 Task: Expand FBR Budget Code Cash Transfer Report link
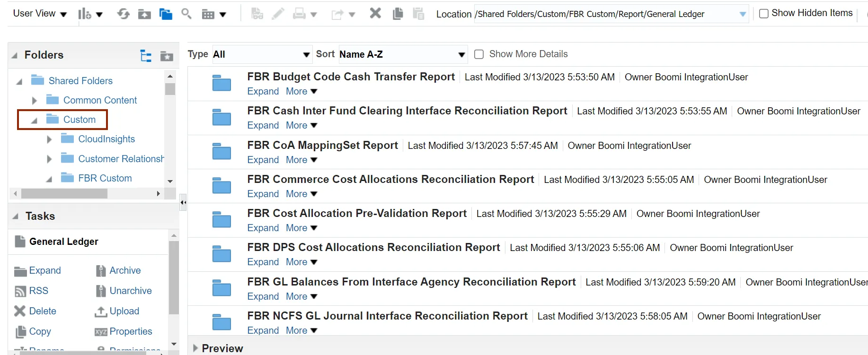(263, 91)
